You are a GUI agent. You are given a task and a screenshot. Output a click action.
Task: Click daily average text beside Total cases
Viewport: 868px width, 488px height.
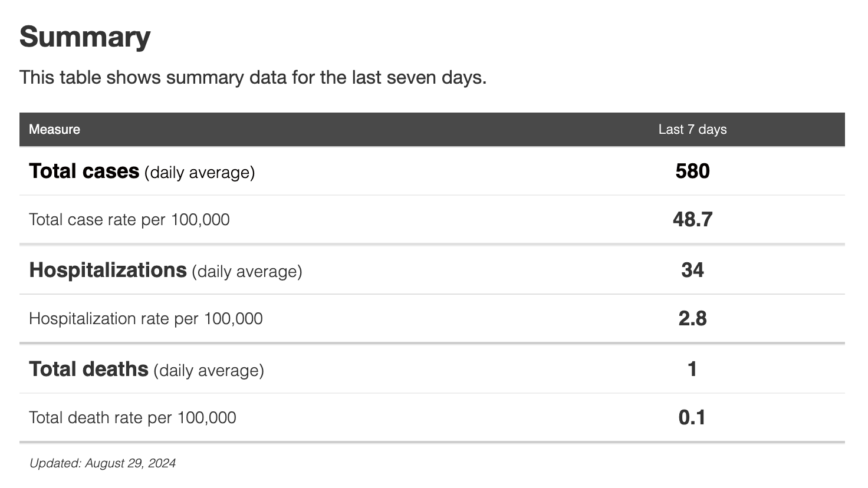199,173
